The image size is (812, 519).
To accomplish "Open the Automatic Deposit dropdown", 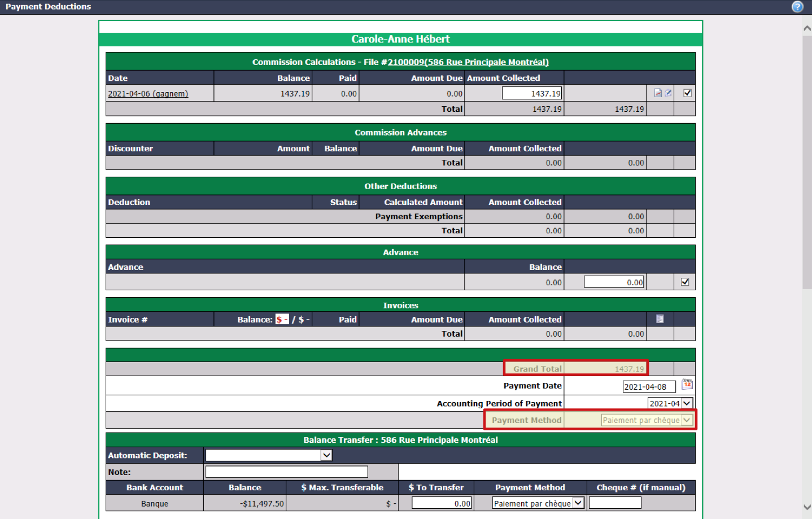I will coord(269,455).
